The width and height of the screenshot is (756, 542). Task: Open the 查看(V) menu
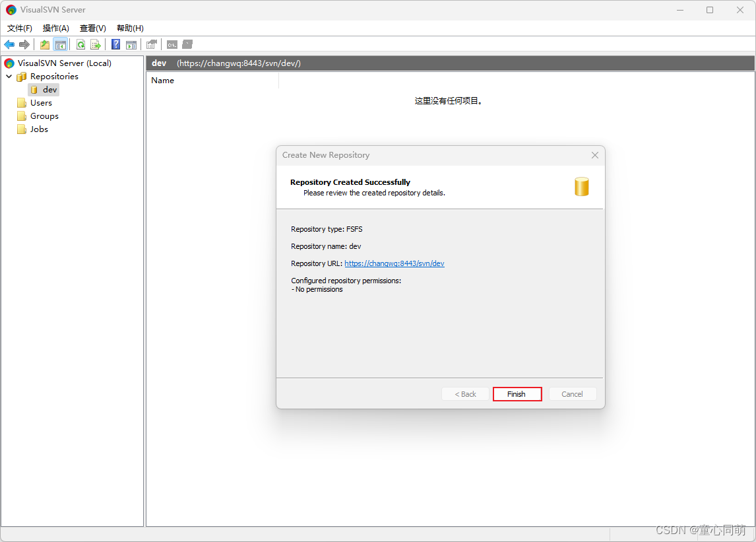click(92, 28)
